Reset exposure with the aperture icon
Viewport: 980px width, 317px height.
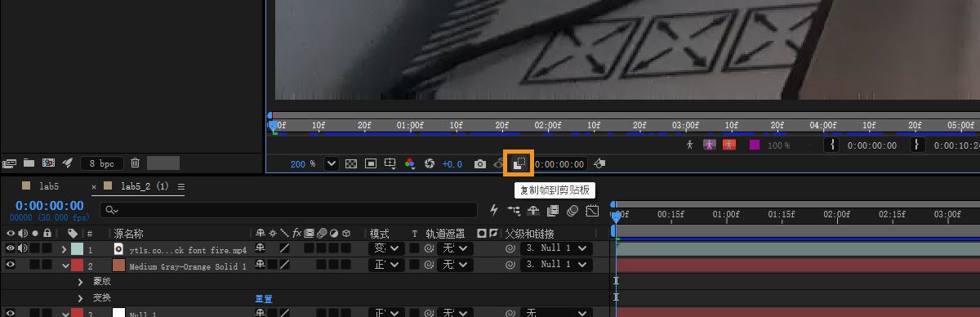[x=430, y=163]
